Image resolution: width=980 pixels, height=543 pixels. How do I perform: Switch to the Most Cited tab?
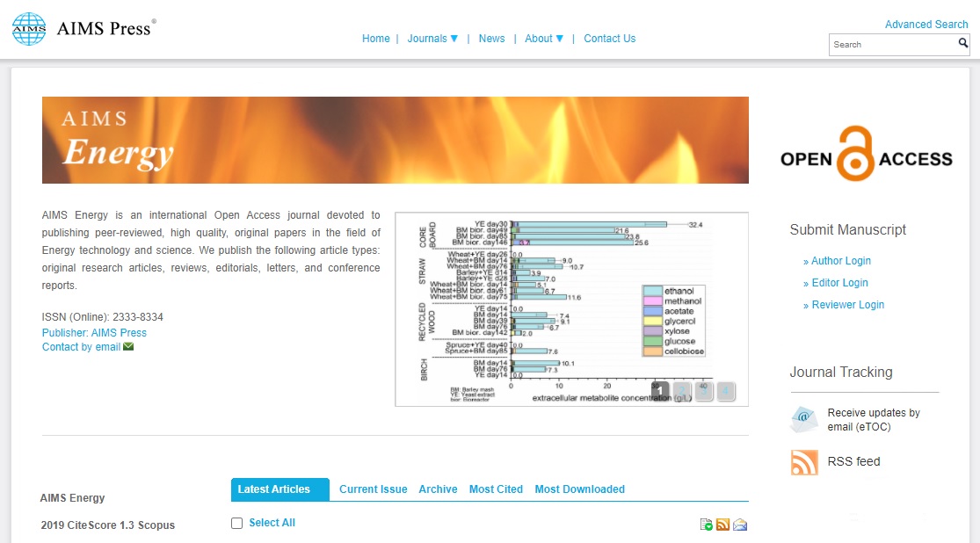pos(497,489)
